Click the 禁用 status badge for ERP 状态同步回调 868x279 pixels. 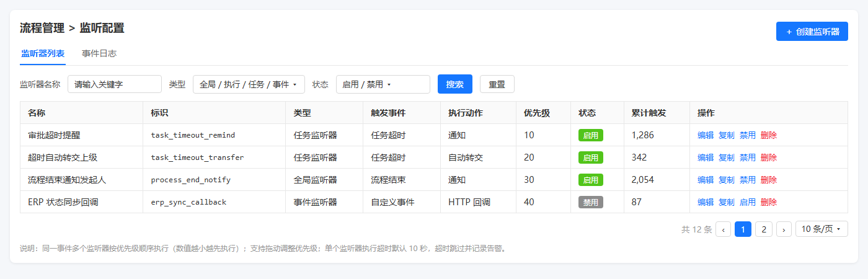[591, 202]
